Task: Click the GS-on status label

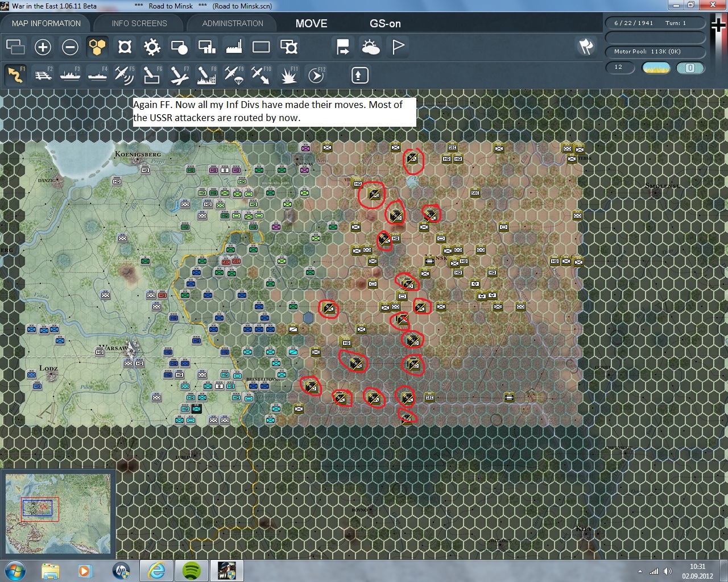Action: [385, 23]
